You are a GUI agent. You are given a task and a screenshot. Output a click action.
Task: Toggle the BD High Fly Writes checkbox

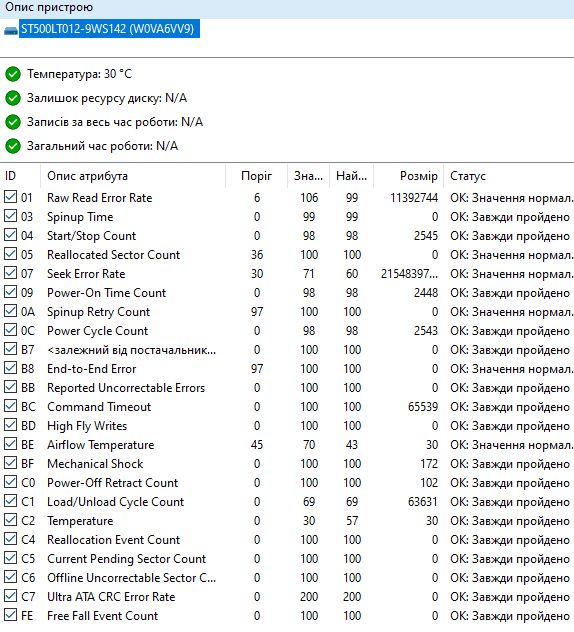point(10,425)
